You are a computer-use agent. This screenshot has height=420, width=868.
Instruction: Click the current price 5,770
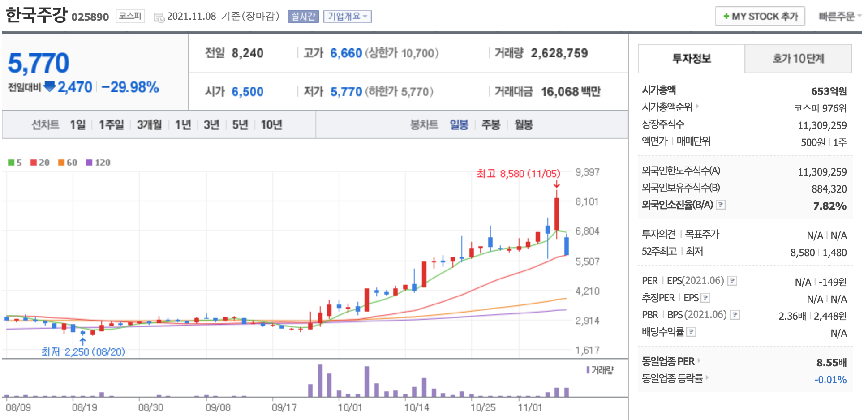39,63
